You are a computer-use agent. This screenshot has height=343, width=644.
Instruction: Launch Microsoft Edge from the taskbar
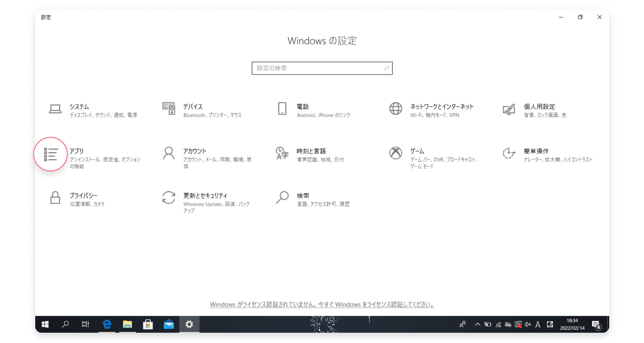coord(106,325)
